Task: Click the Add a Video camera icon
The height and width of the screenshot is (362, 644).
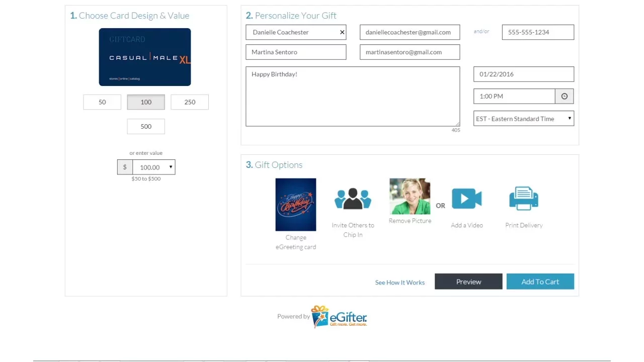Action: (467, 198)
